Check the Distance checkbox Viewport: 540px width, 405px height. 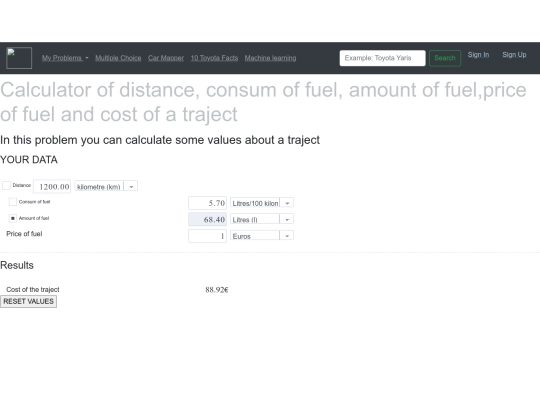pyautogui.click(x=7, y=186)
